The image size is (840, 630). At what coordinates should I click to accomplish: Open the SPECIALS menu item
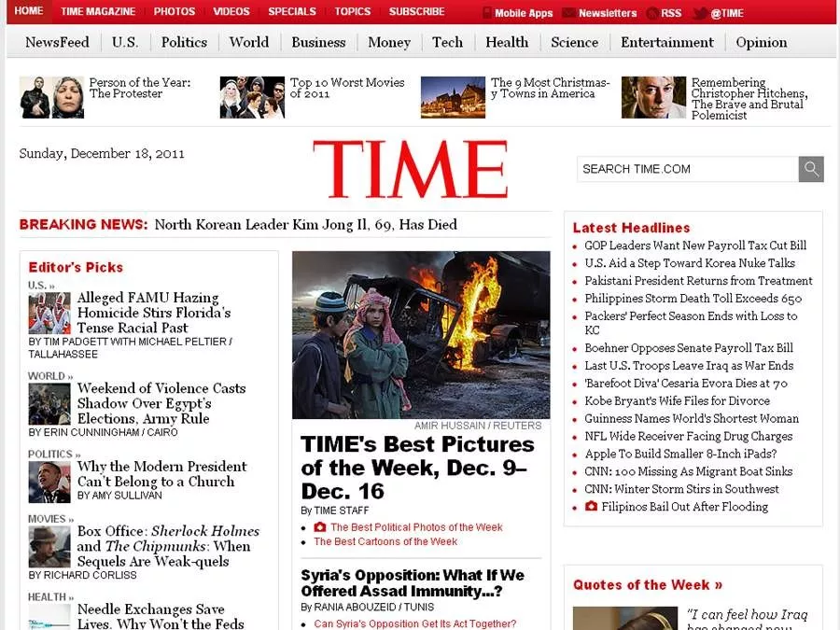click(292, 11)
